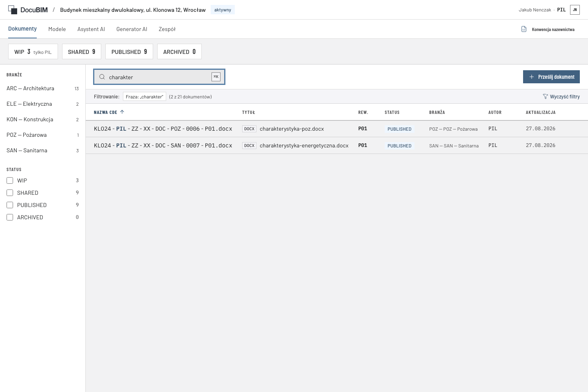Switch to the Dokumenty tab
588x392 pixels.
(22, 29)
